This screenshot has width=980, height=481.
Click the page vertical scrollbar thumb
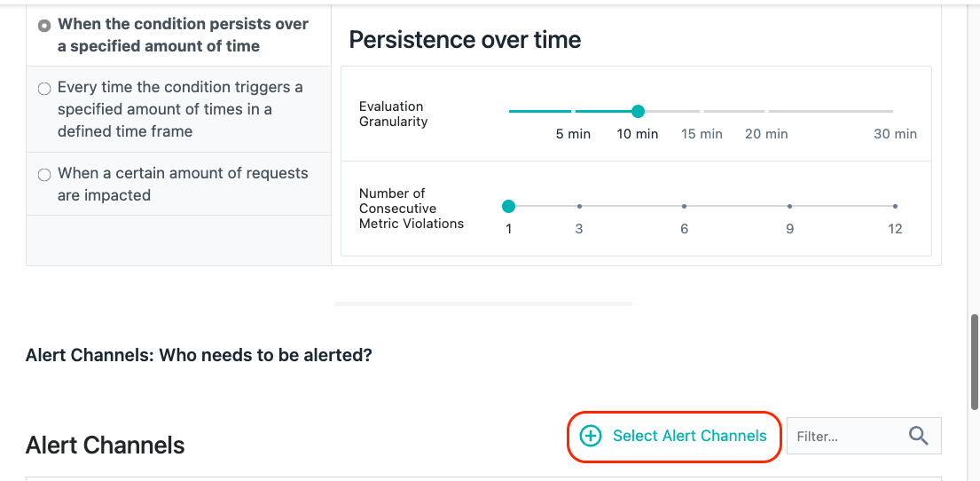975,361
